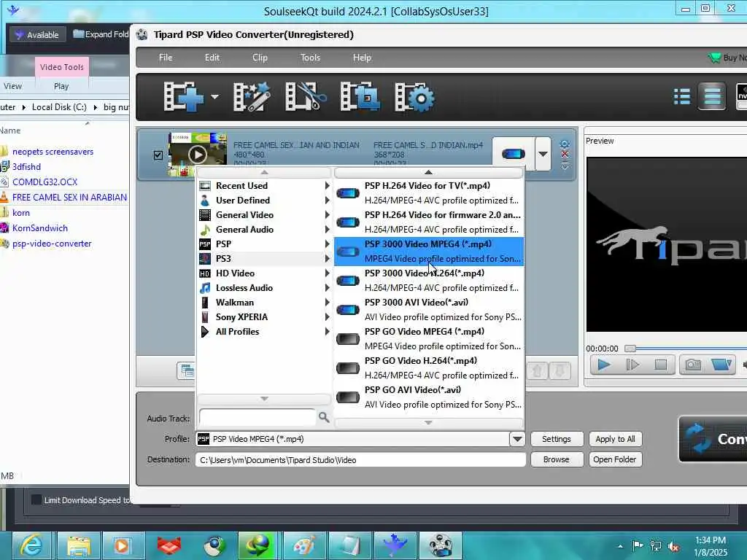This screenshot has width=747, height=560.
Task: Uncheck the FREE CAMEL video file checkbox
Action: pyautogui.click(x=158, y=155)
